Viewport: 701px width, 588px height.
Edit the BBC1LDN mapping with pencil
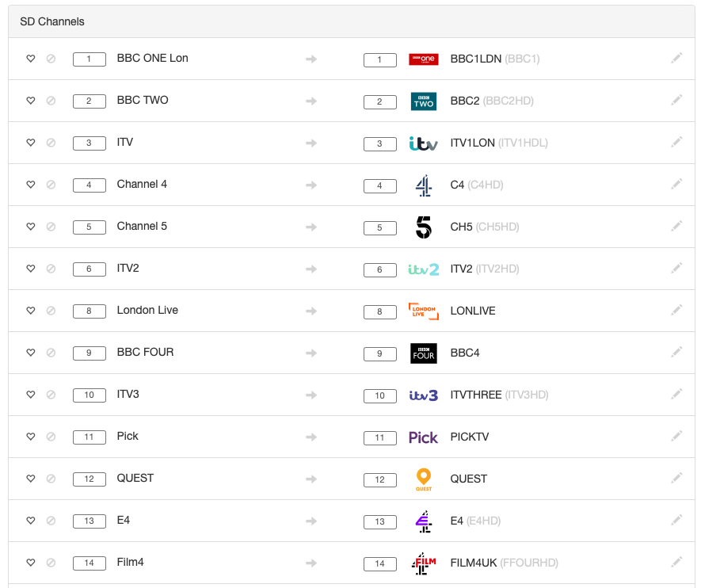[x=676, y=59]
